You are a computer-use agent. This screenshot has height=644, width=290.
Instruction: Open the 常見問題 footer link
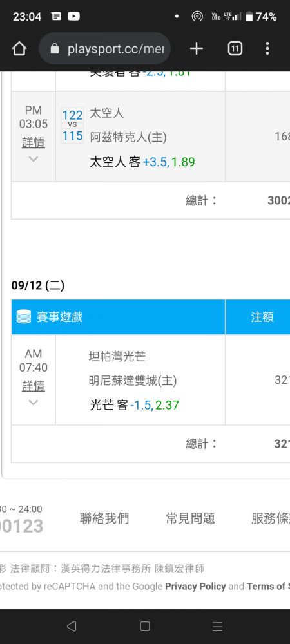[190, 518]
